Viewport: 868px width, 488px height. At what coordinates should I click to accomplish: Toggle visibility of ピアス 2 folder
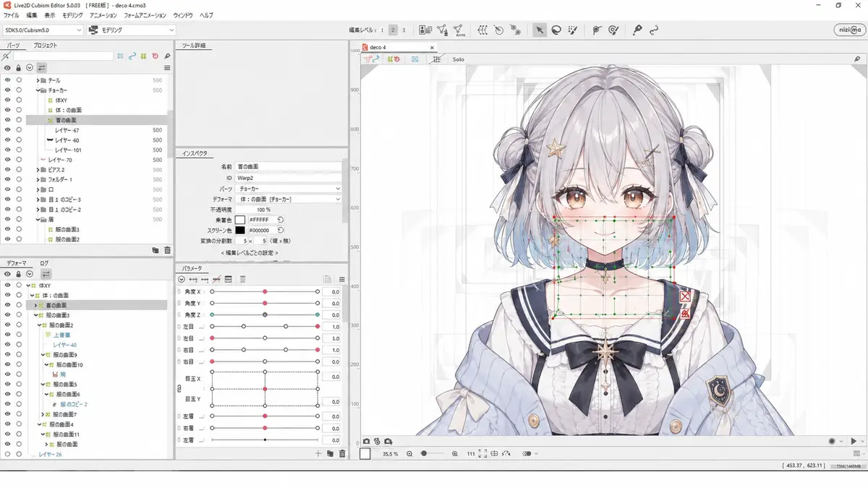click(x=7, y=170)
